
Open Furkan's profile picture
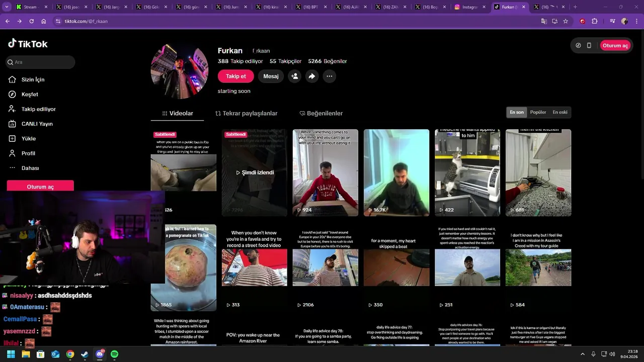pyautogui.click(x=180, y=71)
